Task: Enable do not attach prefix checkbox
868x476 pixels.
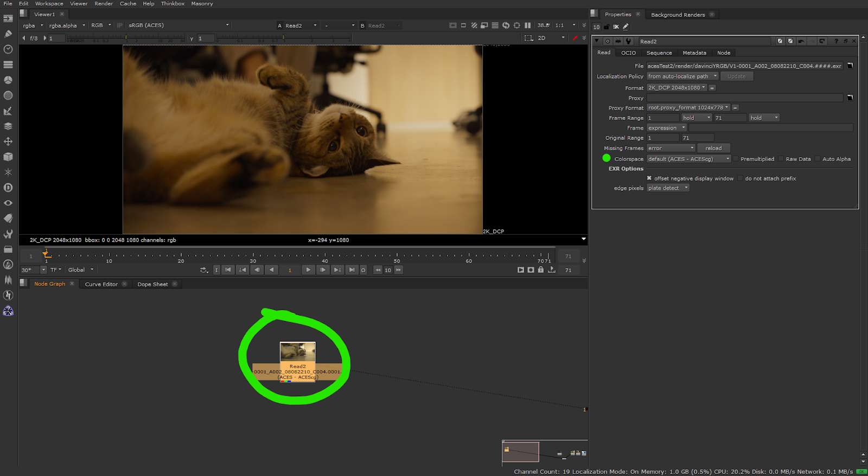Action: pos(740,178)
